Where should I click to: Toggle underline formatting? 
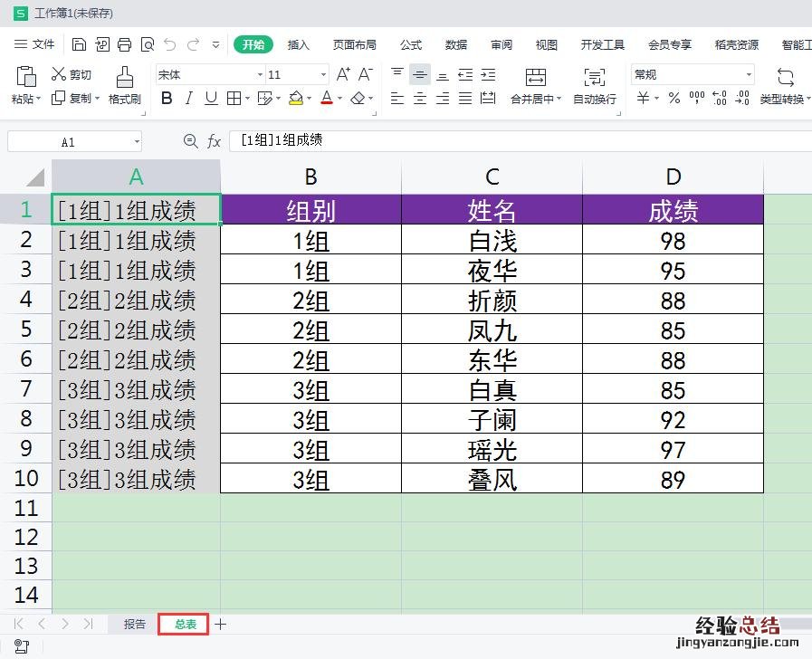coord(211,98)
